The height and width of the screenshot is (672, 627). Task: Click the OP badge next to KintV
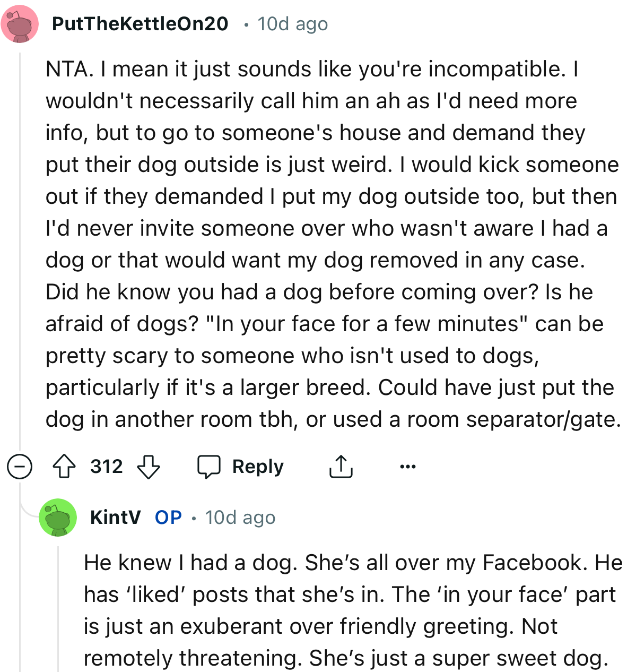point(168,518)
